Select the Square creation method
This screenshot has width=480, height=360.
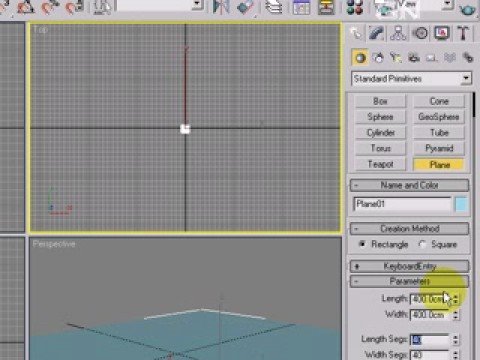[x=422, y=244]
